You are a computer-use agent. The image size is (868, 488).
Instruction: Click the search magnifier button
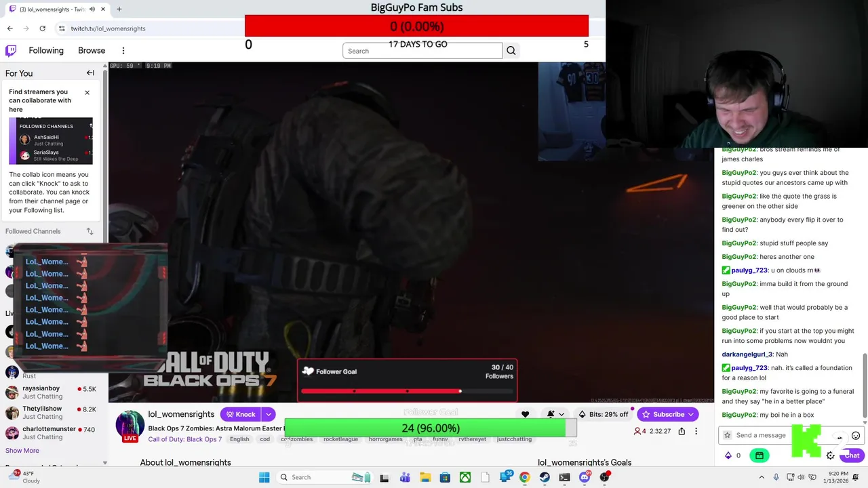tap(511, 51)
